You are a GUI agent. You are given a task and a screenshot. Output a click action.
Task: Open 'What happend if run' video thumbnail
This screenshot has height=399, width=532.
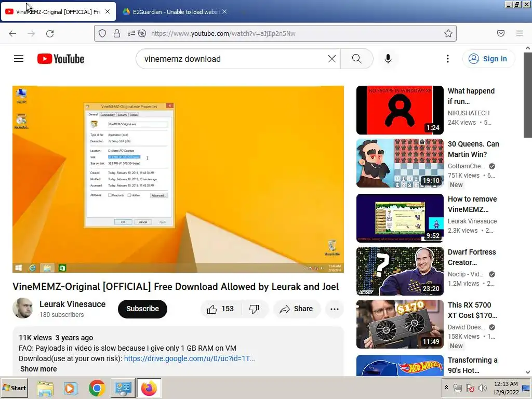coord(400,110)
